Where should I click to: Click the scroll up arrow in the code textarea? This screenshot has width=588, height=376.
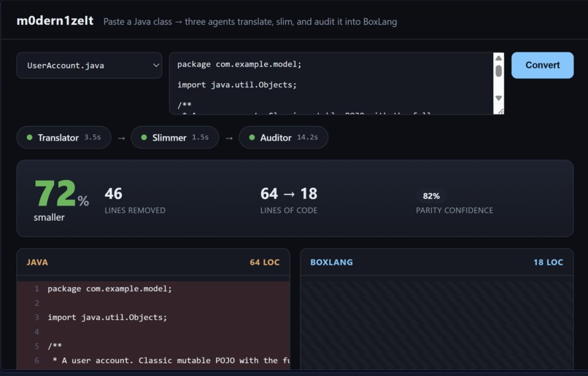tap(498, 58)
